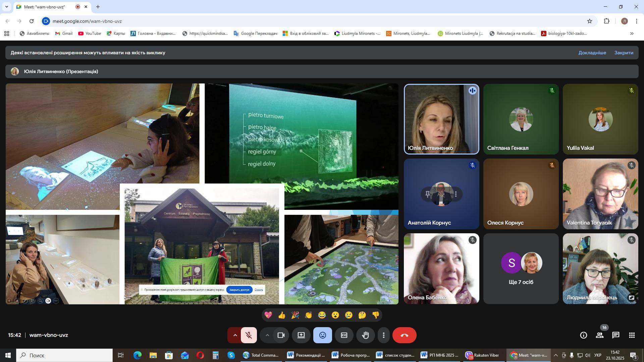The height and width of the screenshot is (362, 644).
Task: Click the Докладніше link
Action: [x=592, y=53]
